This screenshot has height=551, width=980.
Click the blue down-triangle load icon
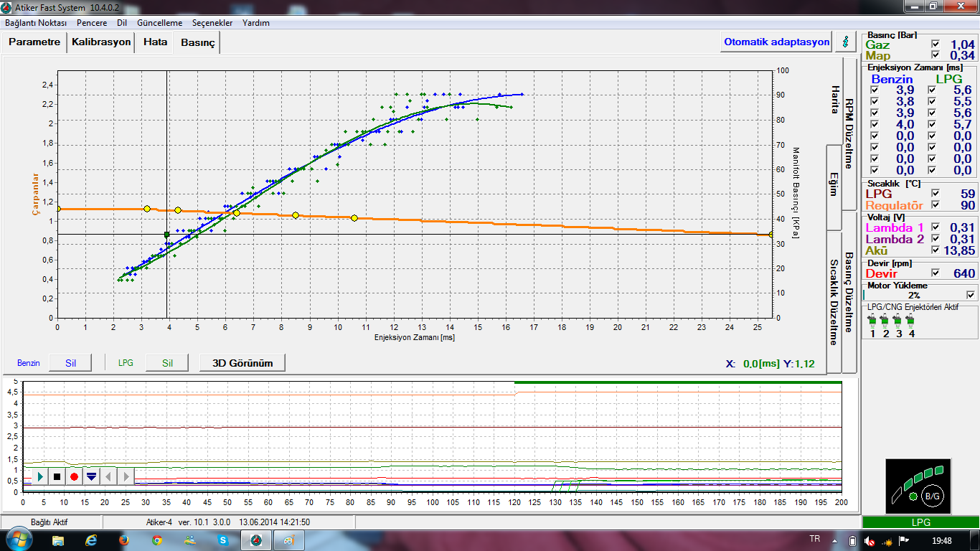[91, 476]
